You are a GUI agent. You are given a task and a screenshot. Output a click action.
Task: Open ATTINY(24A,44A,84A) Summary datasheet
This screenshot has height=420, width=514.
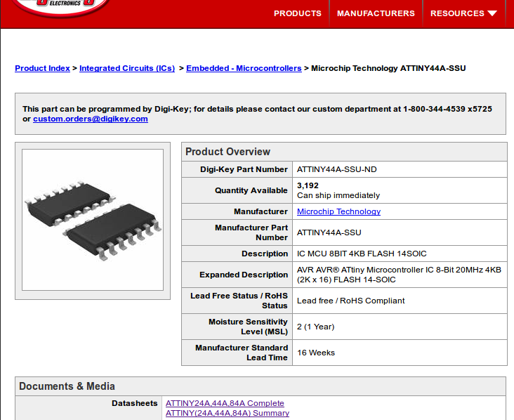tap(228, 413)
